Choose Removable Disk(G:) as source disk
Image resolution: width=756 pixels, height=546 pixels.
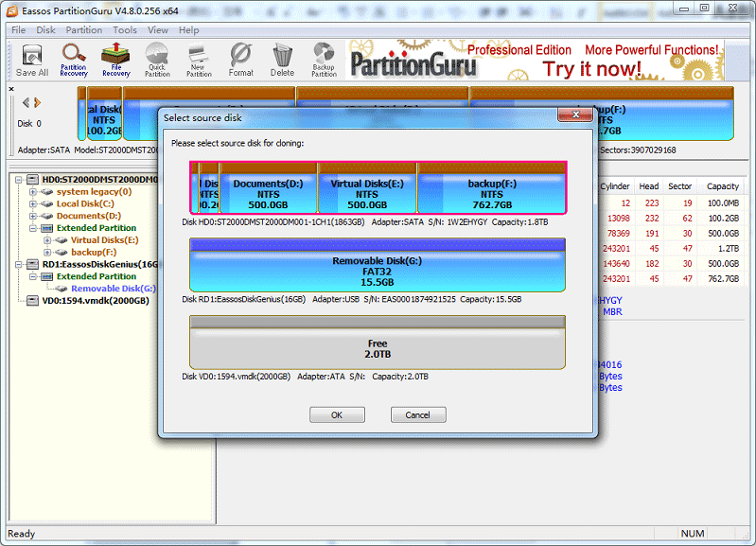point(377,265)
